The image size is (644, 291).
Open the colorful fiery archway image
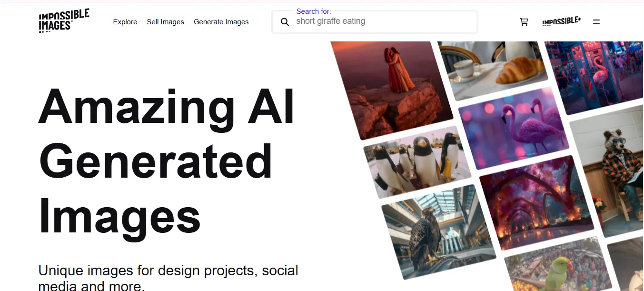click(x=537, y=202)
